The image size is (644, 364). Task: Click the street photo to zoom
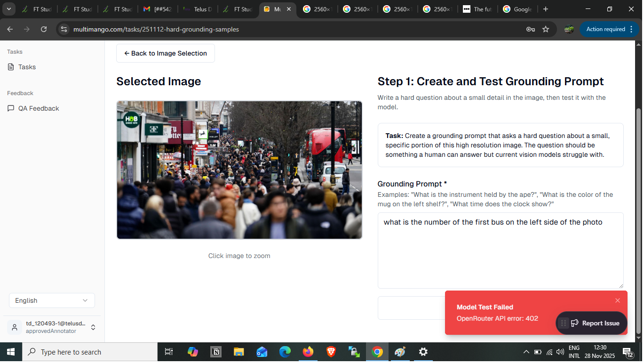point(239,170)
